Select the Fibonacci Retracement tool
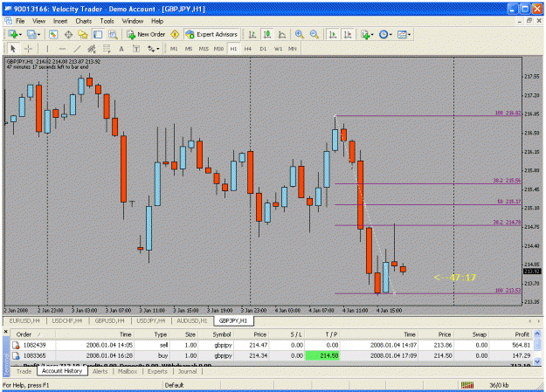 [x=107, y=49]
